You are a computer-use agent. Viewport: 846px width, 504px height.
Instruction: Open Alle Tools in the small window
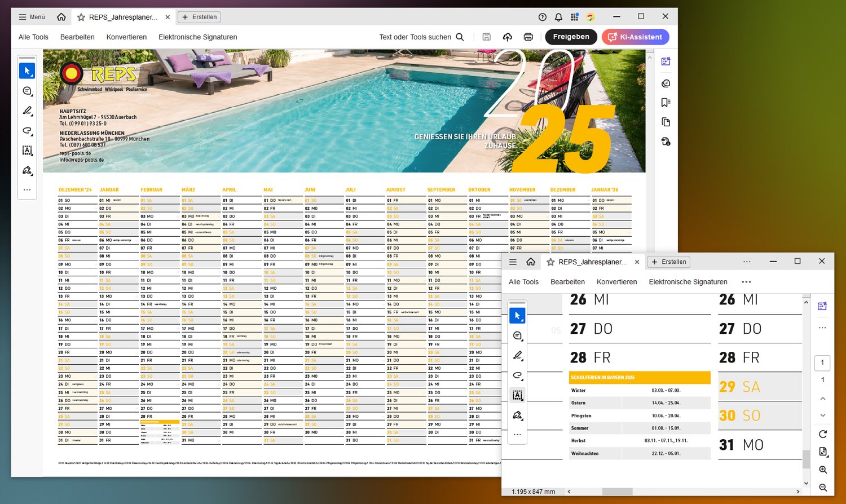point(523,282)
